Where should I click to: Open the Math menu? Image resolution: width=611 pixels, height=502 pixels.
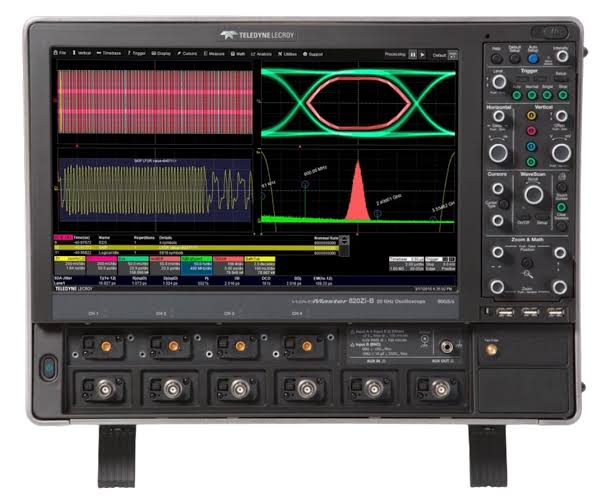[238, 54]
